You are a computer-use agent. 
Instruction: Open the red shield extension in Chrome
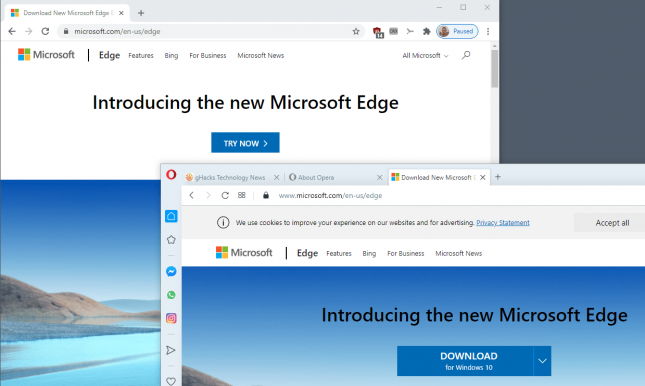(378, 32)
